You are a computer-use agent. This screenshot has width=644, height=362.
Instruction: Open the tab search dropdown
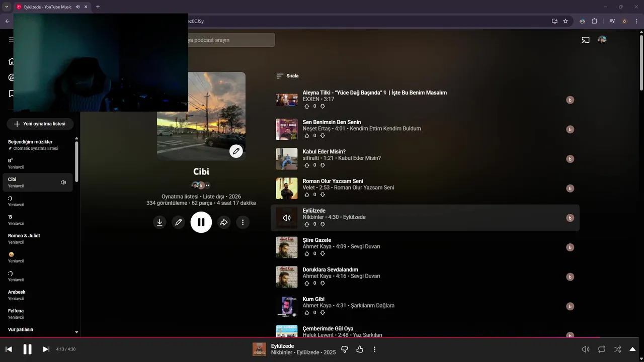(7, 7)
